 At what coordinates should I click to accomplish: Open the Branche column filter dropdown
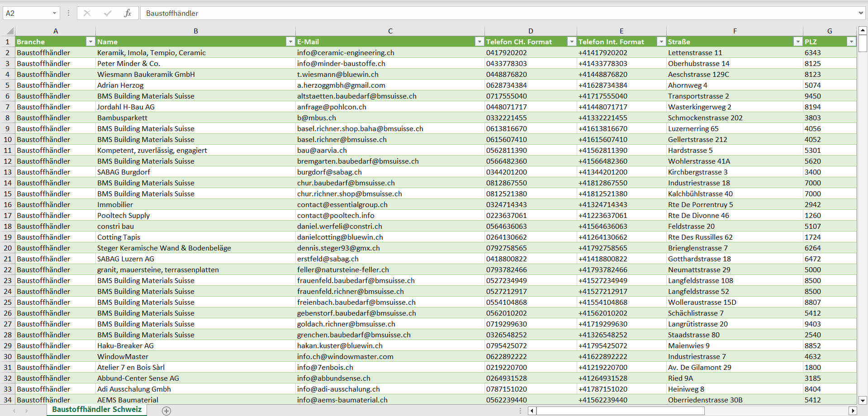pos(90,42)
